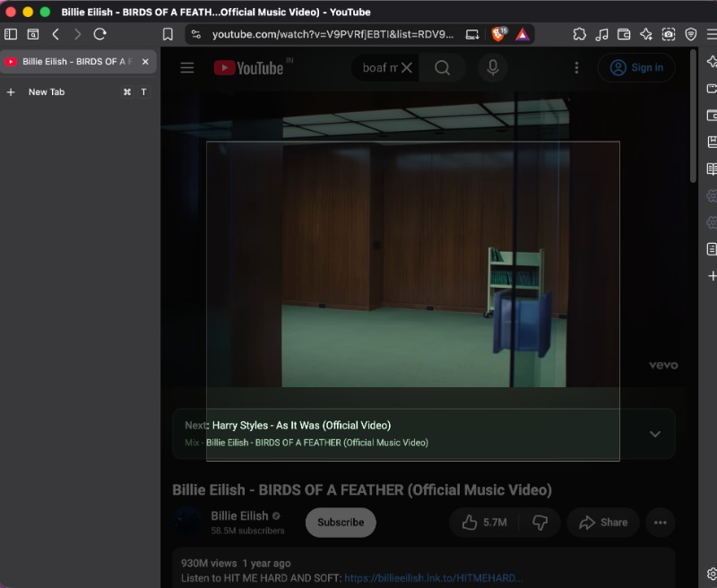Image resolution: width=717 pixels, height=588 pixels.
Task: Open YouTube guide hamburger menu
Action: 187,68
